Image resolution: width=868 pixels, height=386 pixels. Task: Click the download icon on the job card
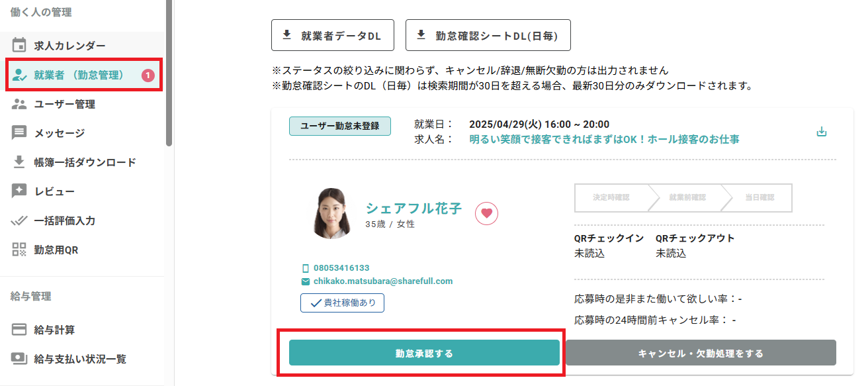coord(822,132)
